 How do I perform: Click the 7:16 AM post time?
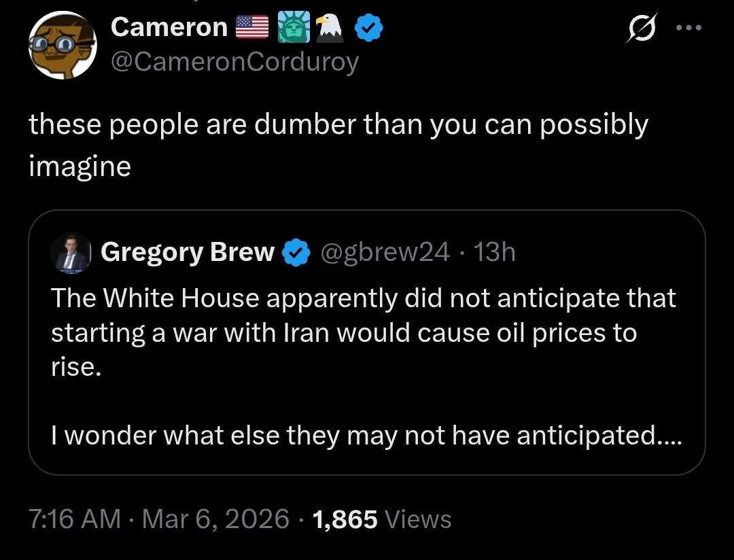(x=75, y=519)
